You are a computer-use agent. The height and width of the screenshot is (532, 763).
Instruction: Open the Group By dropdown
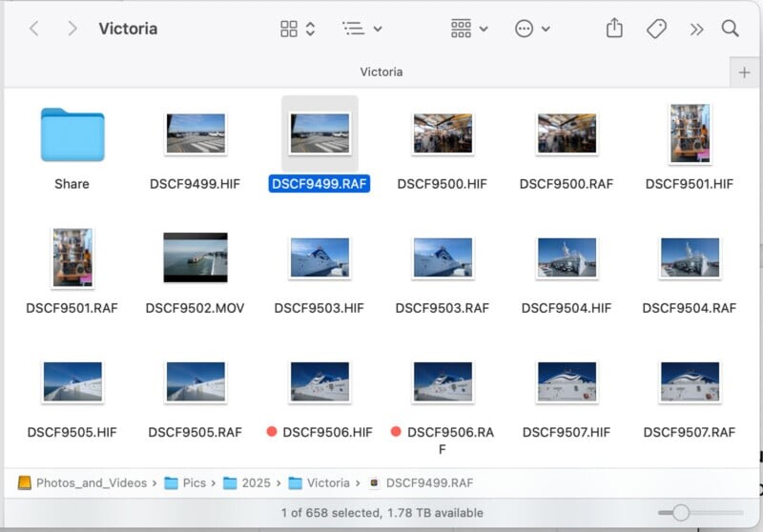tap(469, 29)
